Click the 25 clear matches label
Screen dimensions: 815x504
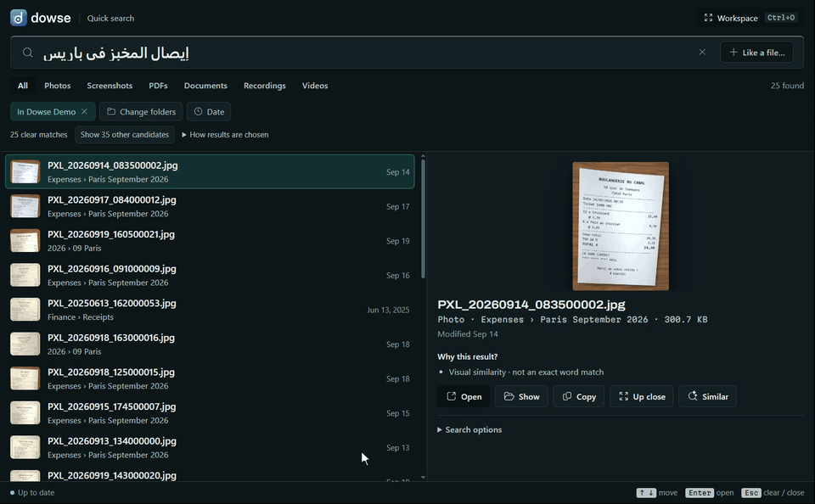click(38, 135)
